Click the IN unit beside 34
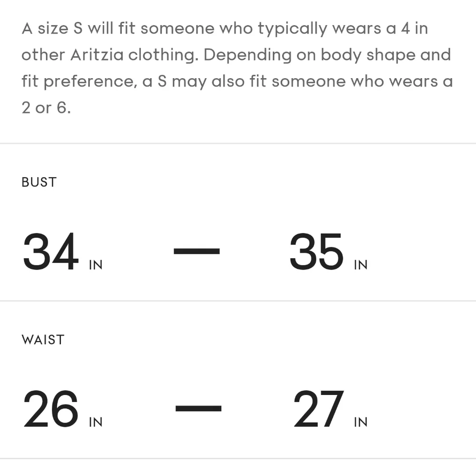The image size is (476, 475). coord(96,265)
